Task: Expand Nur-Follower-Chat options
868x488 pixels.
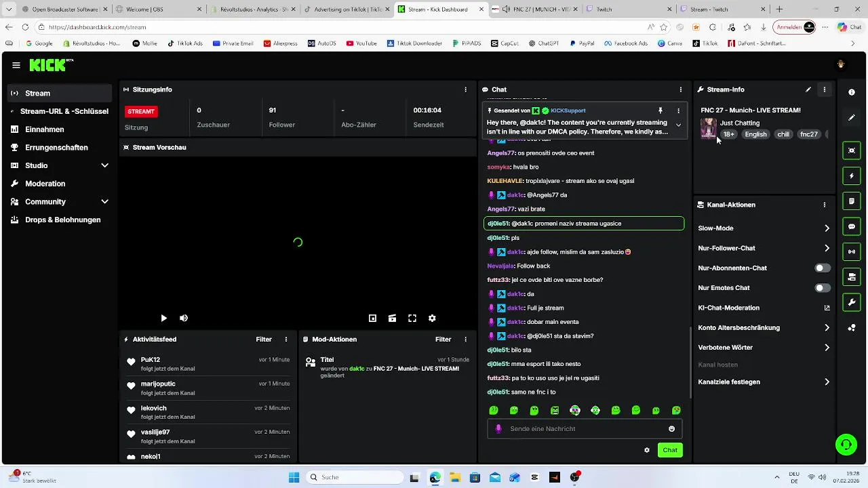Action: [x=827, y=248]
